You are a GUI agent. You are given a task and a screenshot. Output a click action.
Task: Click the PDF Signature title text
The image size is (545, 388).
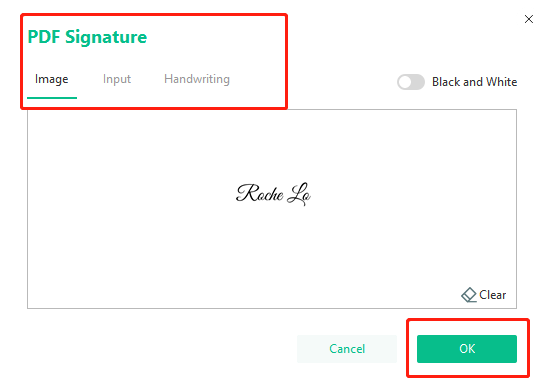pyautogui.click(x=87, y=37)
